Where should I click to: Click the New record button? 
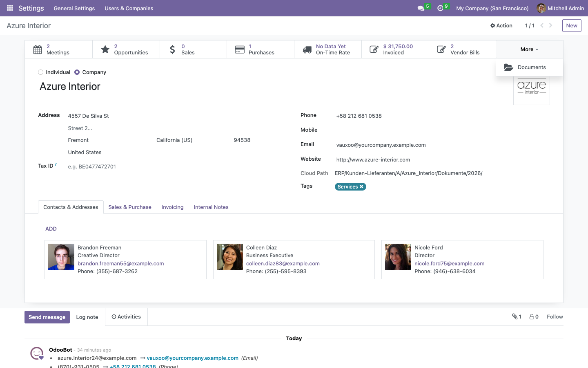point(572,26)
